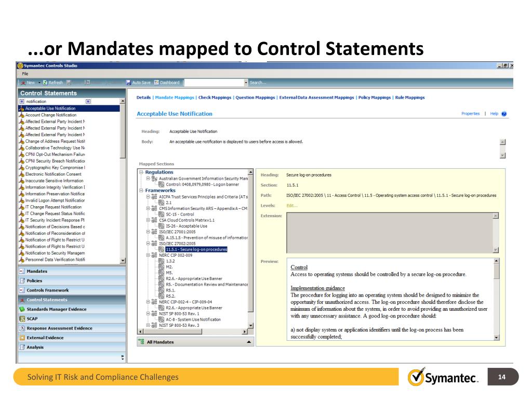Viewport: 532px width, 399px height.
Task: Select Electronic Notification Consent item
Action: 53,174
